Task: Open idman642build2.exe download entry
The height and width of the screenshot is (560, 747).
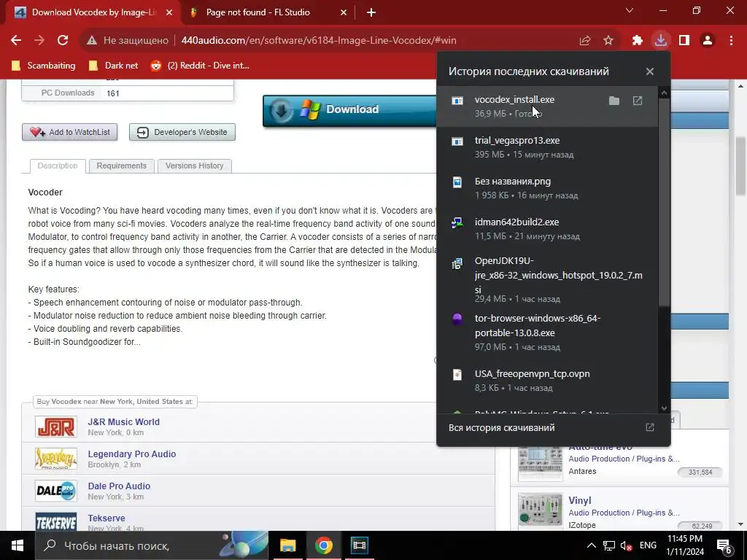Action: 547,229
